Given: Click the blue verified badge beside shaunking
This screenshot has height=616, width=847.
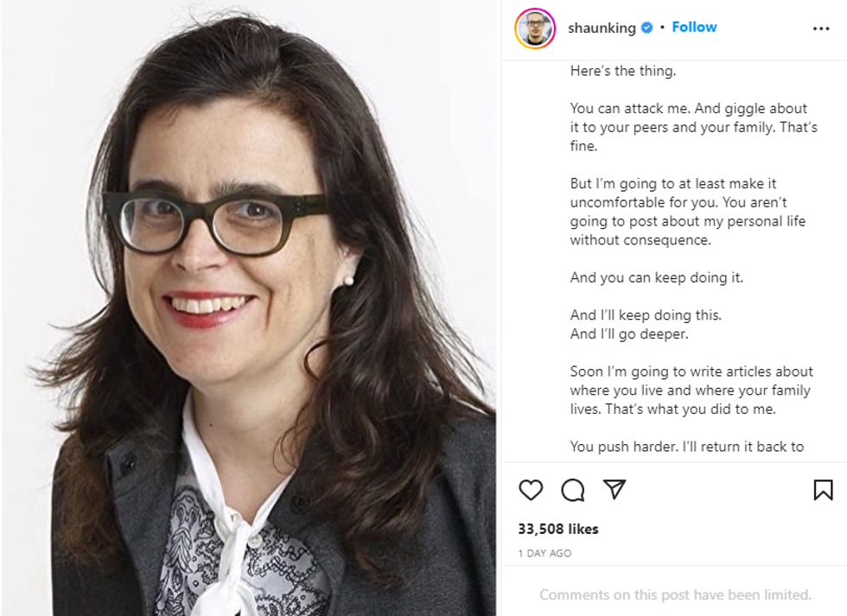Looking at the screenshot, I should (646, 28).
